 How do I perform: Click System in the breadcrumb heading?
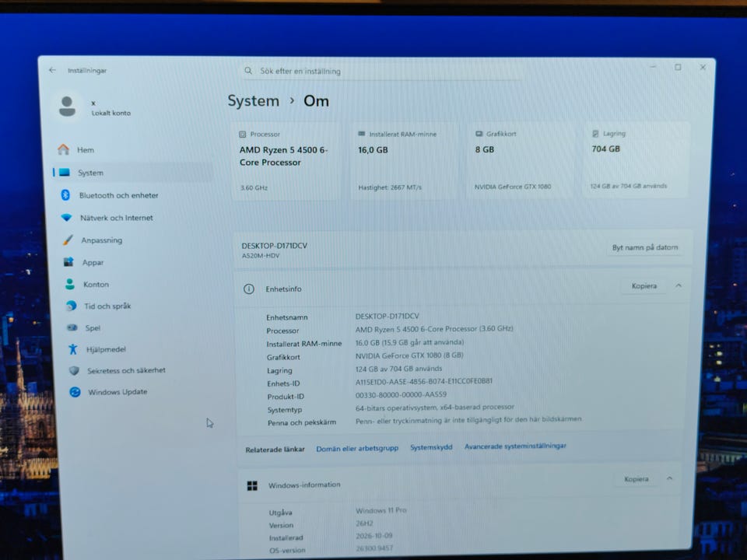[253, 101]
